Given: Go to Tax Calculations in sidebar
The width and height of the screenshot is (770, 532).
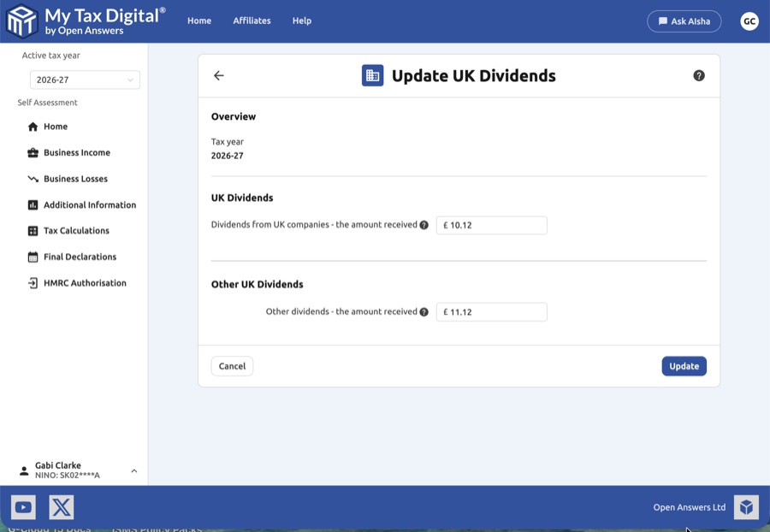Looking at the screenshot, I should tap(76, 231).
